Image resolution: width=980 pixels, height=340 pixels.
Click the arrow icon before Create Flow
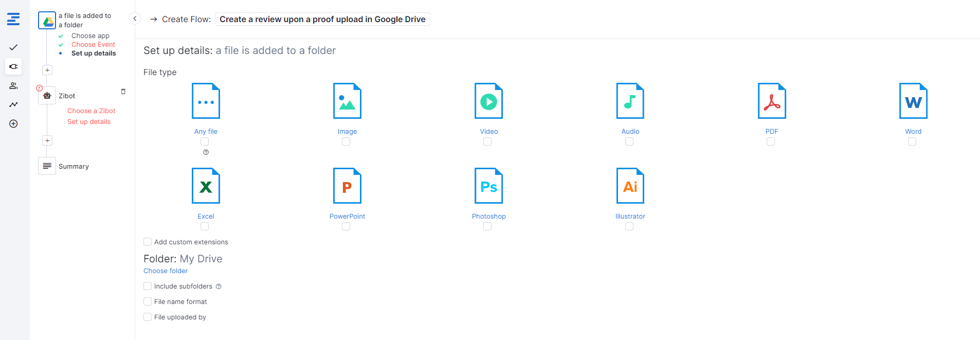(153, 19)
